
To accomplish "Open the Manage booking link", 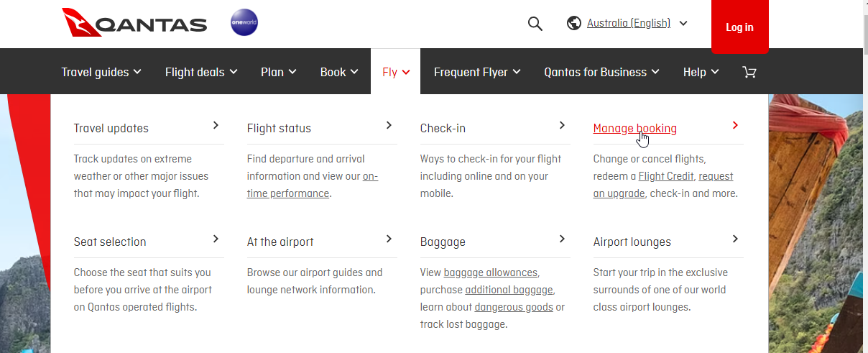I will click(635, 129).
